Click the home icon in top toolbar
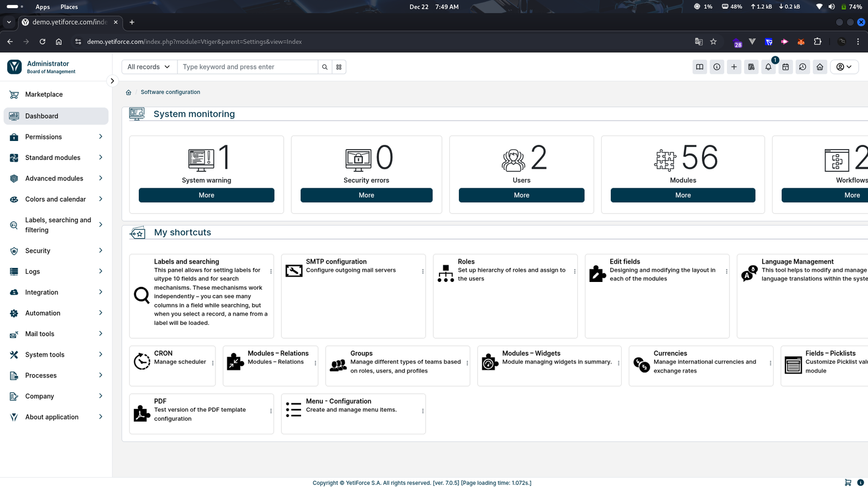 [820, 67]
